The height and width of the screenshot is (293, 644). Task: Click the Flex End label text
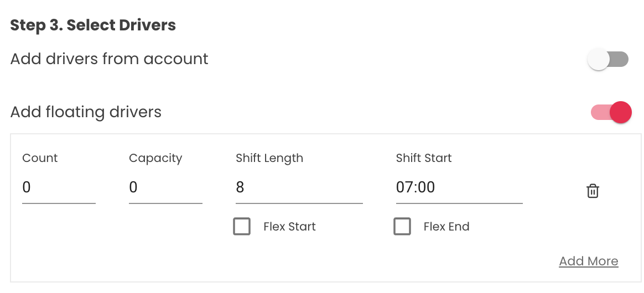[x=446, y=227]
